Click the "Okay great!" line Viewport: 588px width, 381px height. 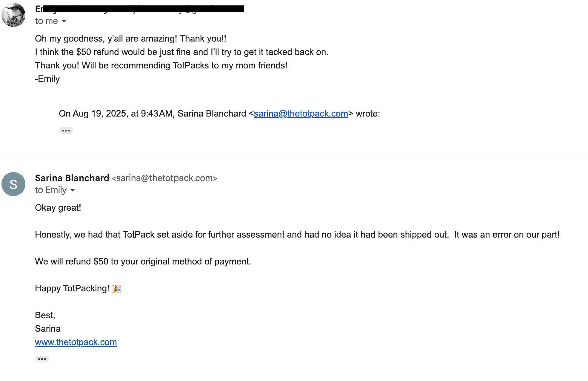click(58, 208)
